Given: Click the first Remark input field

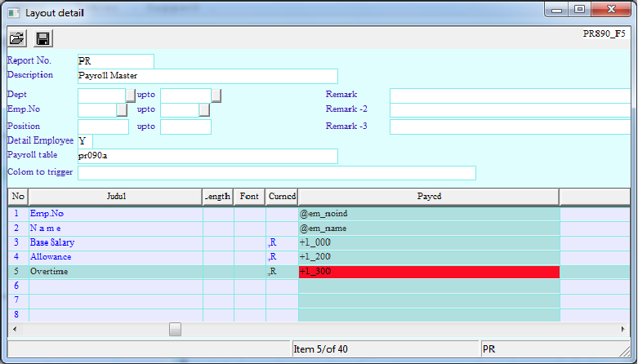Looking at the screenshot, I should point(510,95).
